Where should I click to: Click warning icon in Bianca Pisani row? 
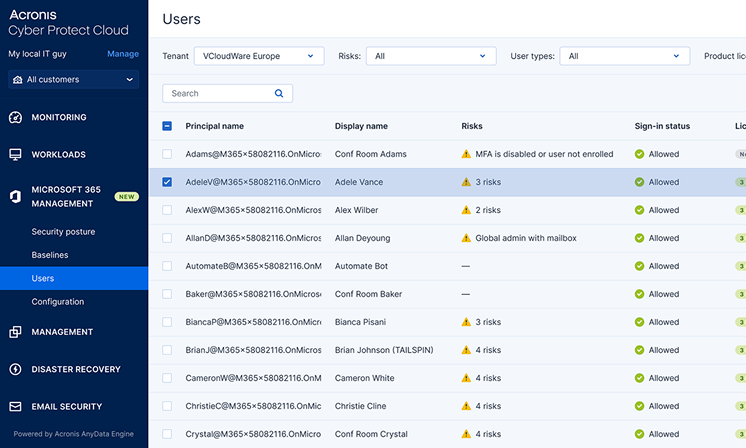tap(466, 322)
